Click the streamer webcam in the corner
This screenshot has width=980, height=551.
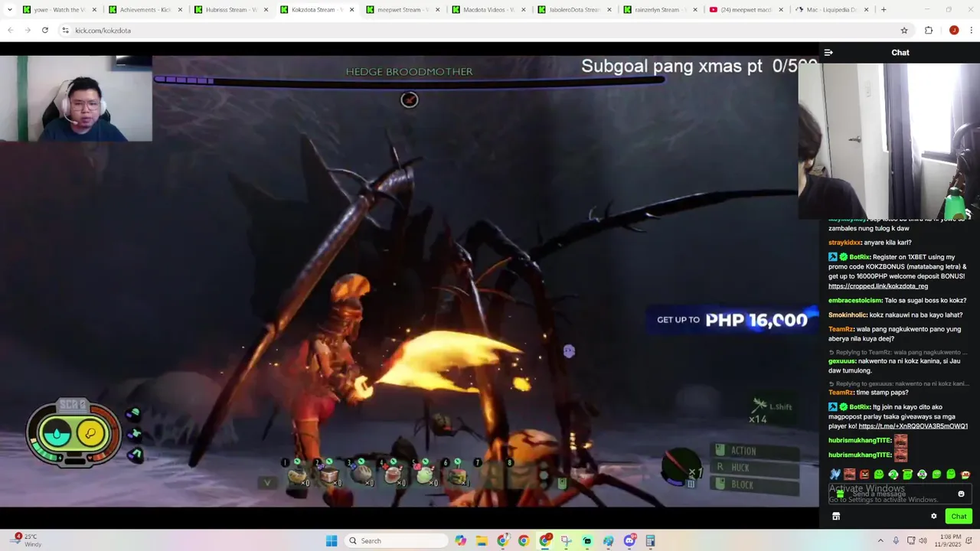point(76,99)
